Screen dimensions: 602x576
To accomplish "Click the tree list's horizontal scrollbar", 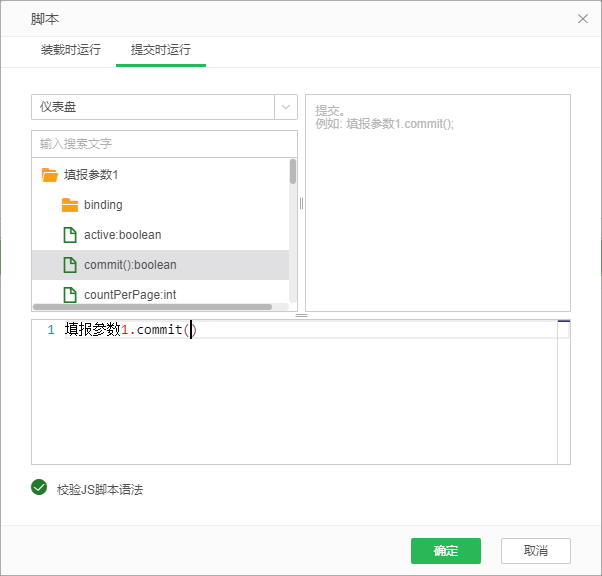I will point(152,307).
